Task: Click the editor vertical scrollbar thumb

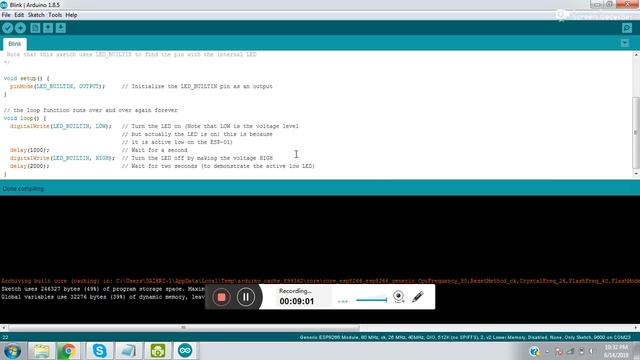Action: 636,133
